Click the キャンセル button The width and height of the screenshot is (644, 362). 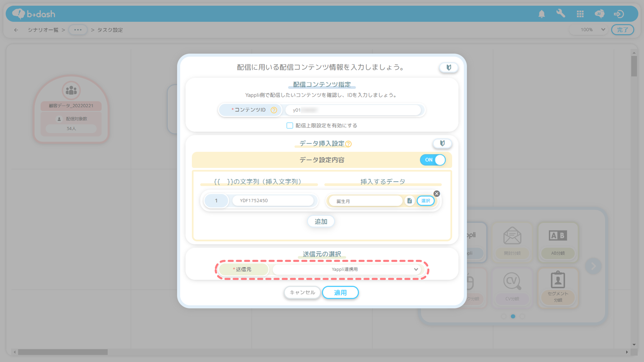tap(302, 293)
